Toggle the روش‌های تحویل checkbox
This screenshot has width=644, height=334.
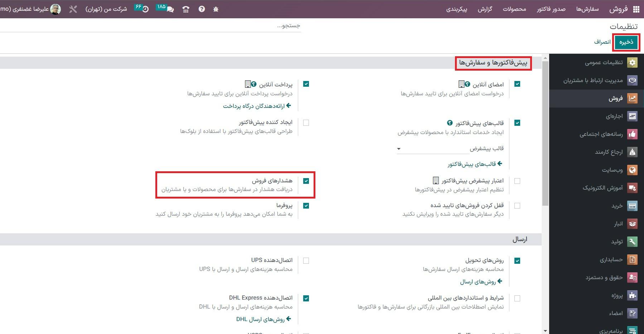tap(517, 261)
